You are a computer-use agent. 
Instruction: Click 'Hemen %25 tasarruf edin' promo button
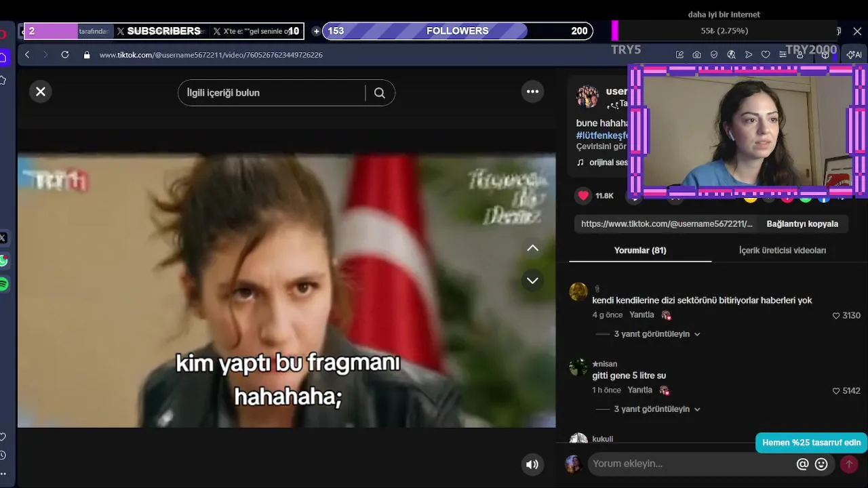click(812, 443)
